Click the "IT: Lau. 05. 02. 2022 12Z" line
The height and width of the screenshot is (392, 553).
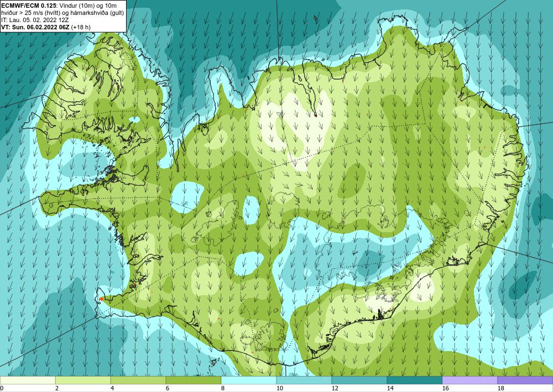[x=35, y=20]
